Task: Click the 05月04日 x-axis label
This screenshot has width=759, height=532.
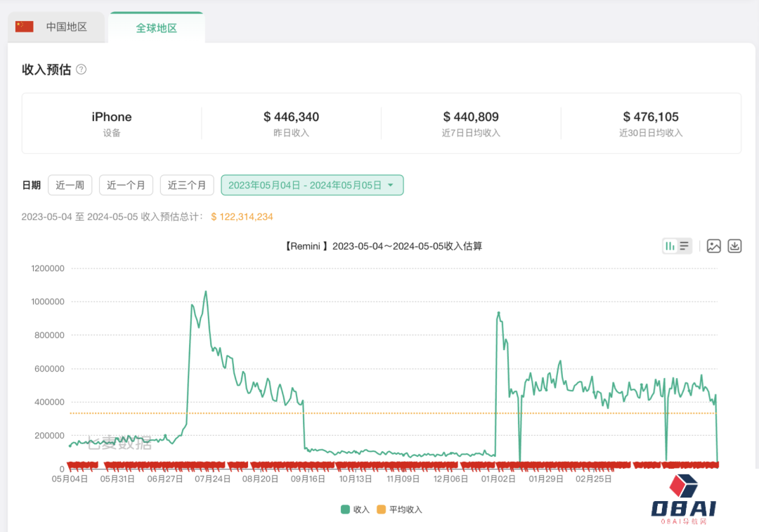Action: [70, 479]
